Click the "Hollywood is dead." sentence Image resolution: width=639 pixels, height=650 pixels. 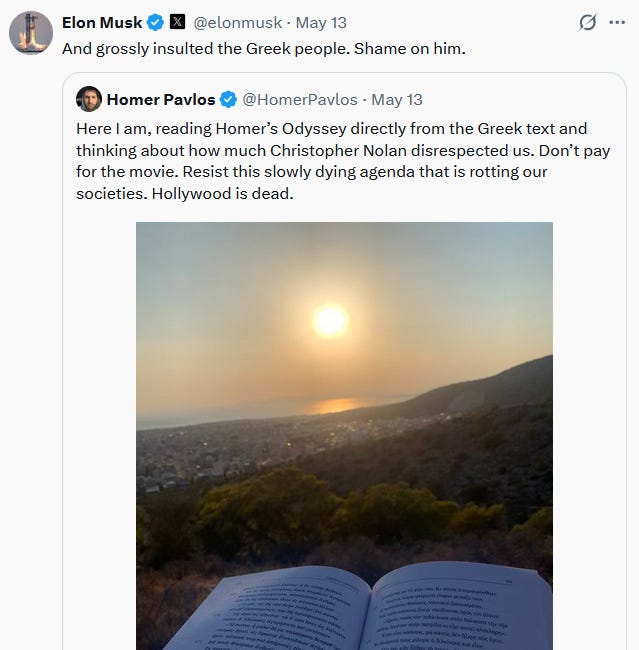pos(222,194)
